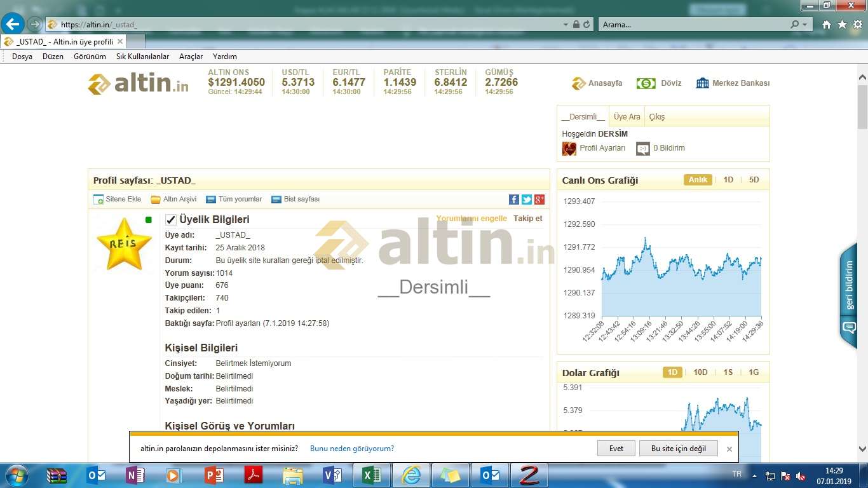Open Windows Media Player taskbar icon
This screenshot has width=868, height=488.
click(x=173, y=475)
